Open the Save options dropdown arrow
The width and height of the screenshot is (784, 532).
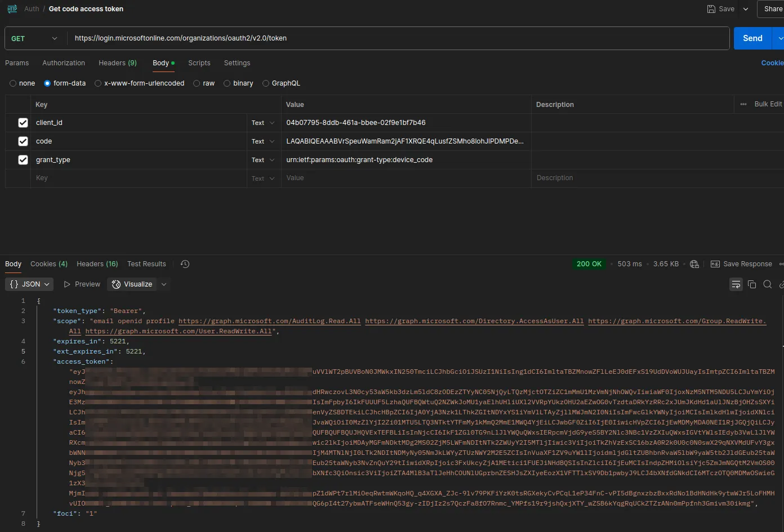coord(746,9)
